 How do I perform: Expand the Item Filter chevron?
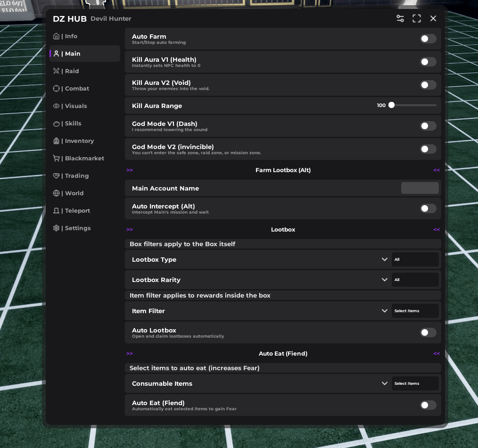pos(384,311)
